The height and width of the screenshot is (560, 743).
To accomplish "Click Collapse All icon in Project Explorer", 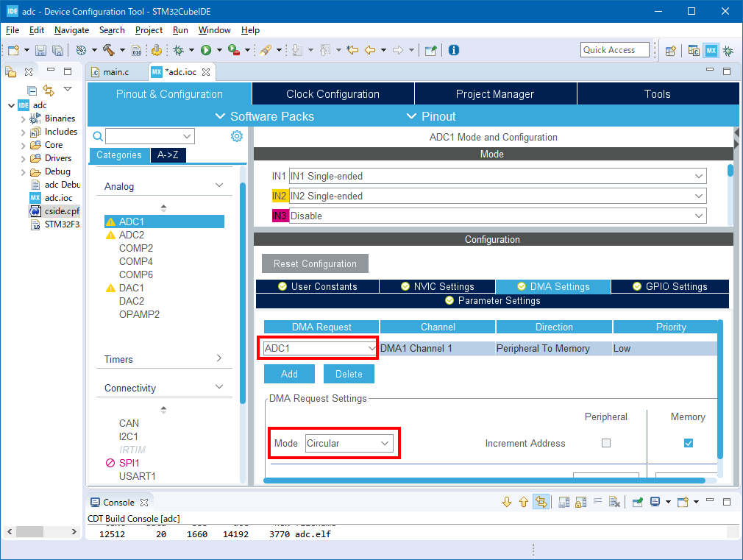I will 32,90.
